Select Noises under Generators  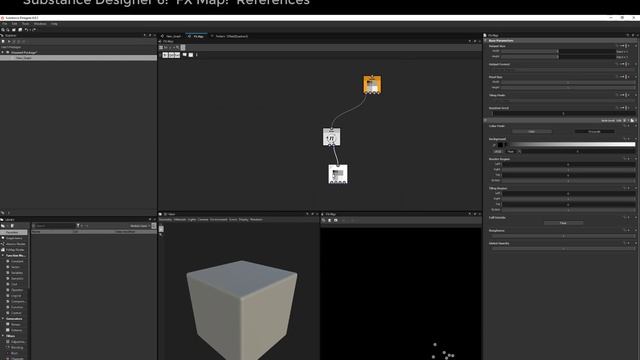click(16, 324)
